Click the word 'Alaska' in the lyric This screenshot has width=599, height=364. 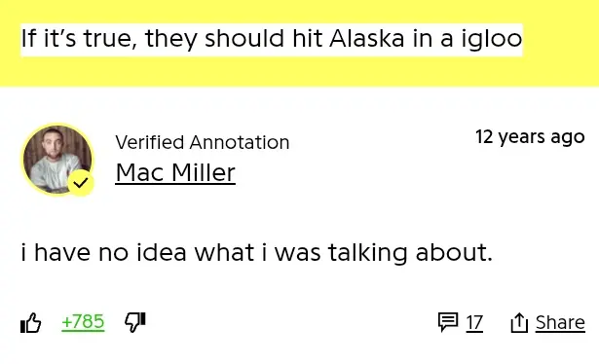point(367,39)
